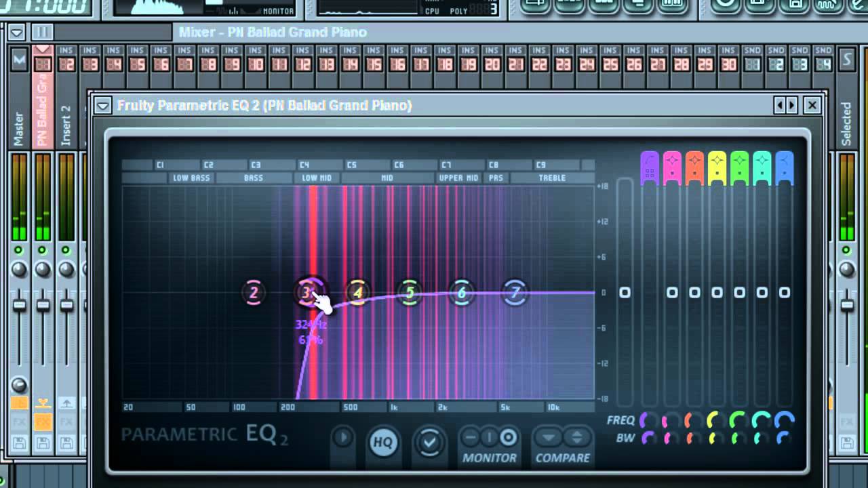
Task: Click the green band 5 FREQ knob
Action: 740,420
